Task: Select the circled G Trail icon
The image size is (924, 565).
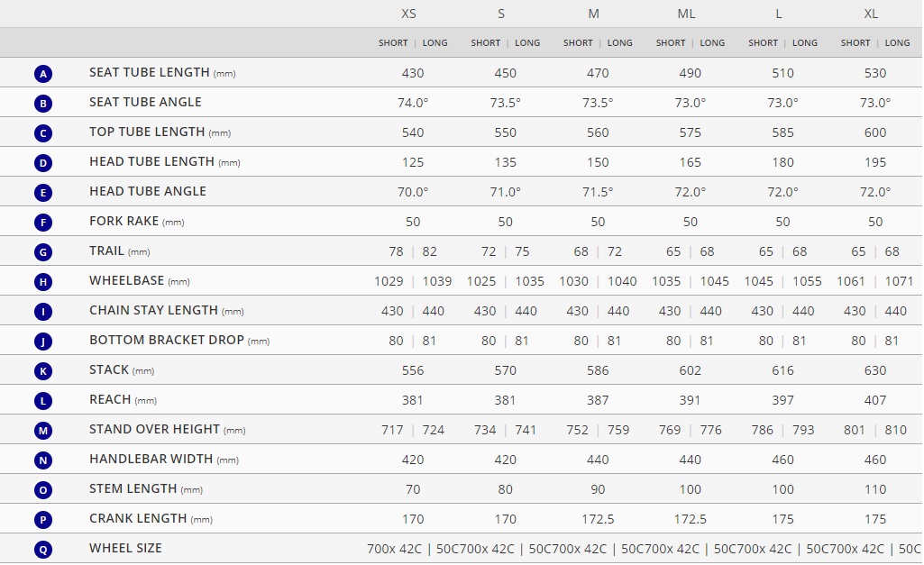Action: click(43, 252)
